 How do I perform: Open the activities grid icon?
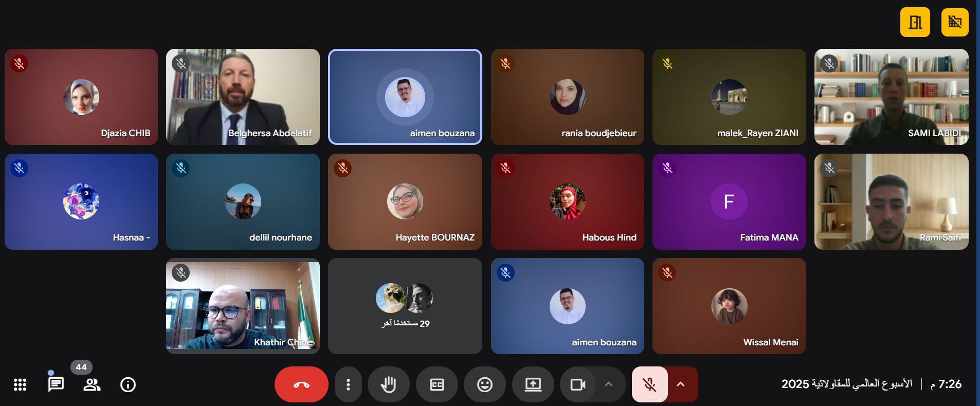pos(20,384)
